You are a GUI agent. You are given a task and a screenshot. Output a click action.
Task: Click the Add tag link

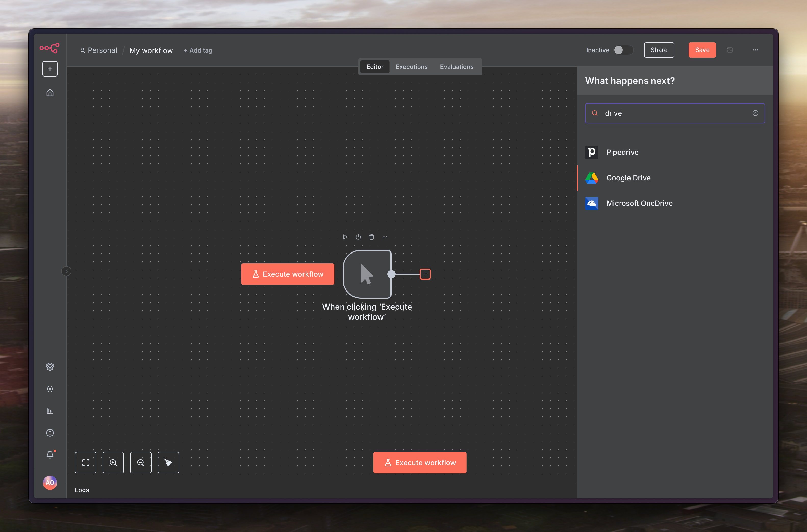point(198,50)
